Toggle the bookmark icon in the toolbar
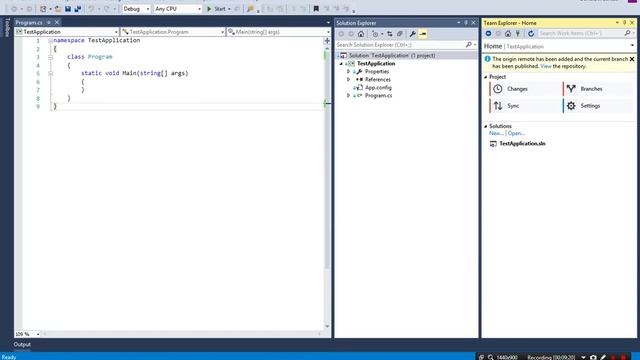 316,9
